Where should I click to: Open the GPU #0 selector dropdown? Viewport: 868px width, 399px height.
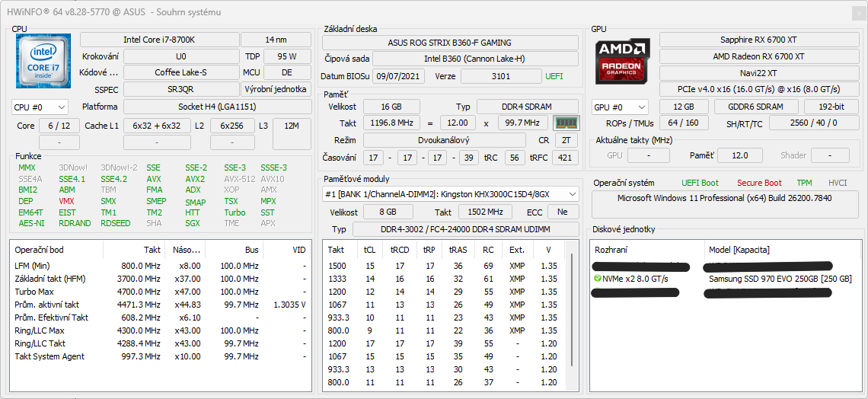620,107
